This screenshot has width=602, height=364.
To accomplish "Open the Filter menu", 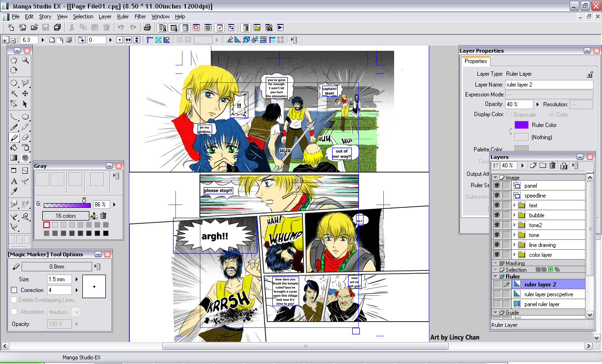I will coord(140,16).
